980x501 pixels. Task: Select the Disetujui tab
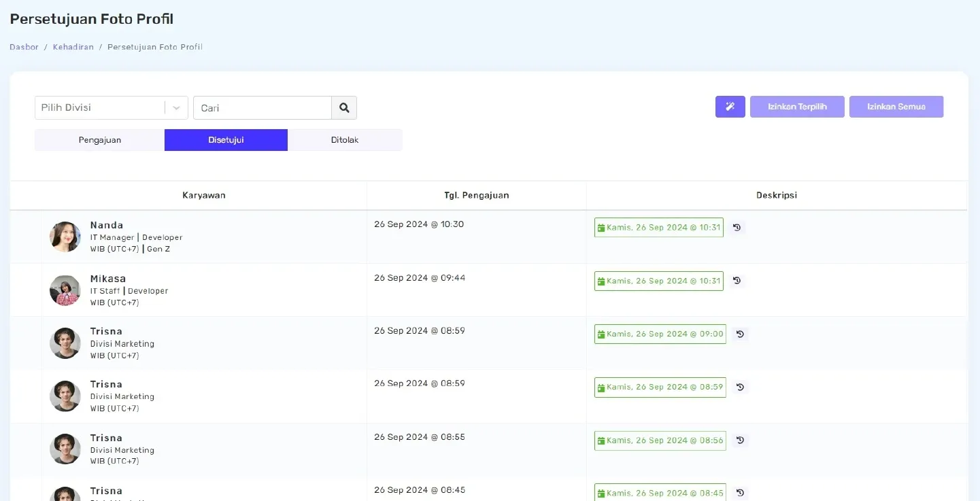point(226,140)
